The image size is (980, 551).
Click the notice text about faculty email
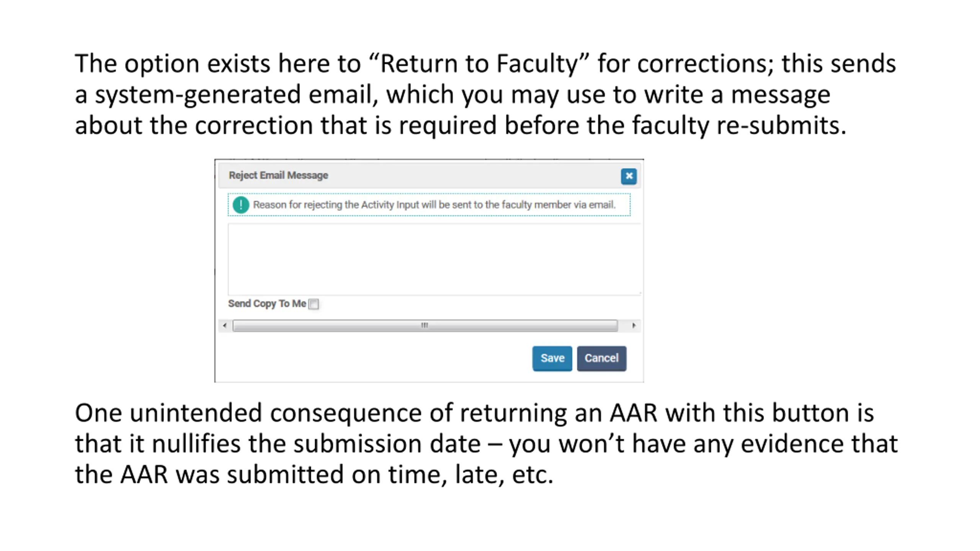point(434,205)
